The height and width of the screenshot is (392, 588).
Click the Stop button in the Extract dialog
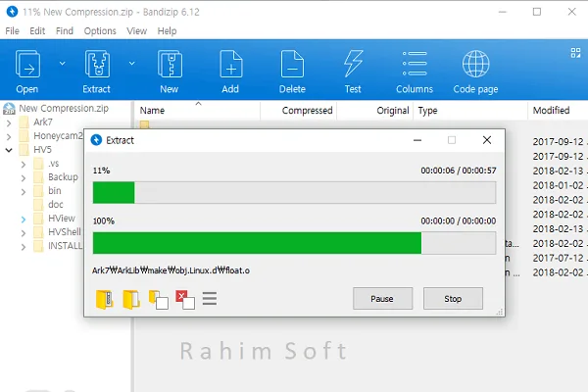pos(453,299)
